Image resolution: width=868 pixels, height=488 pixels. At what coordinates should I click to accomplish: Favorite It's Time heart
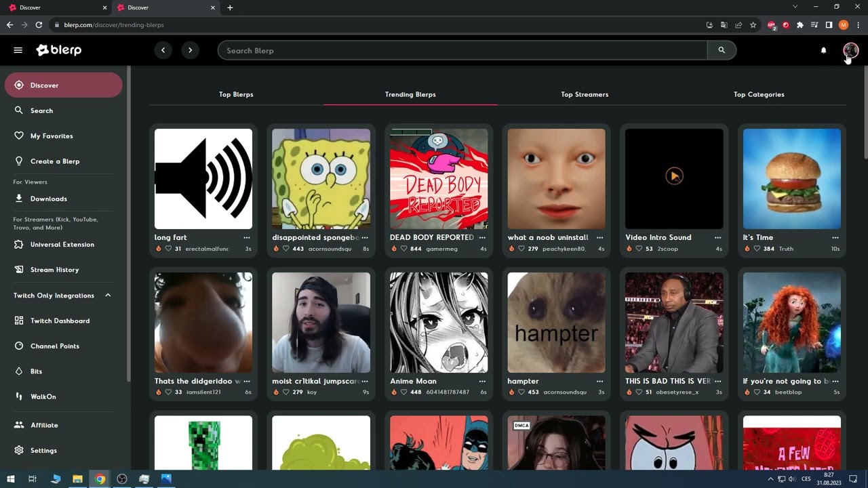757,249
